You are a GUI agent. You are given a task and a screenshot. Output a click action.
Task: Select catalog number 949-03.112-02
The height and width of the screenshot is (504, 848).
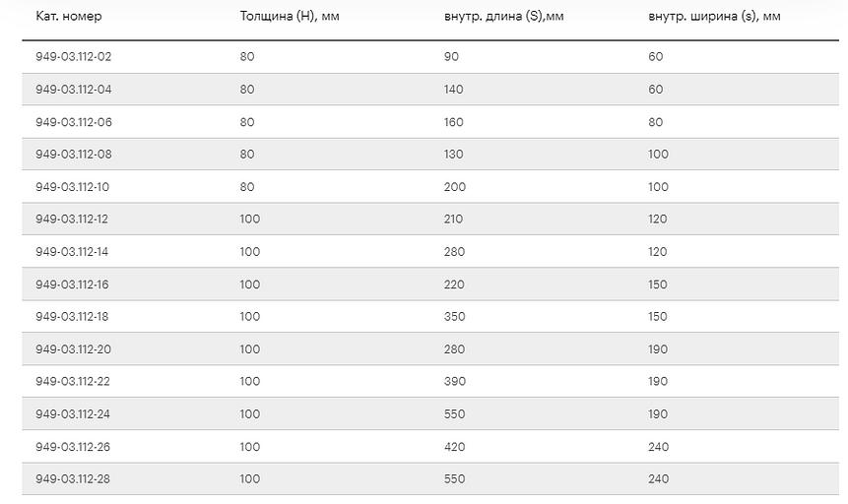click(x=74, y=57)
